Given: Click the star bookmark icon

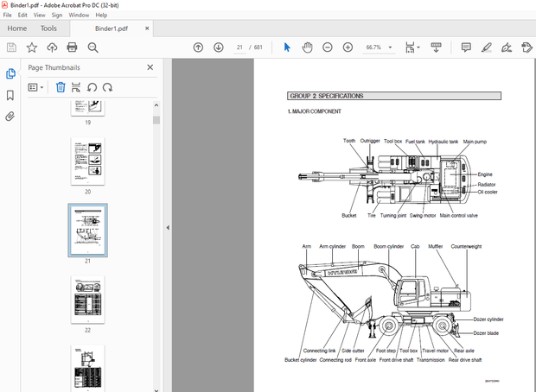Looking at the screenshot, I should (x=32, y=47).
